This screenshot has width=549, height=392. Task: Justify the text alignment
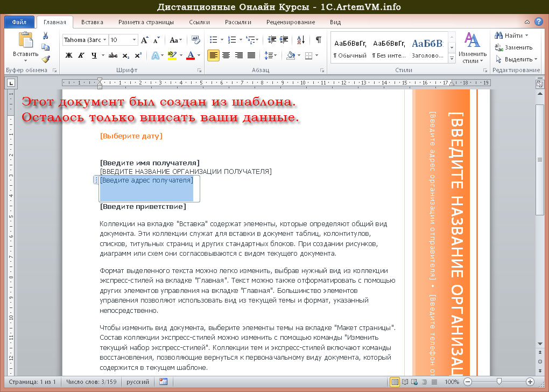click(x=251, y=55)
